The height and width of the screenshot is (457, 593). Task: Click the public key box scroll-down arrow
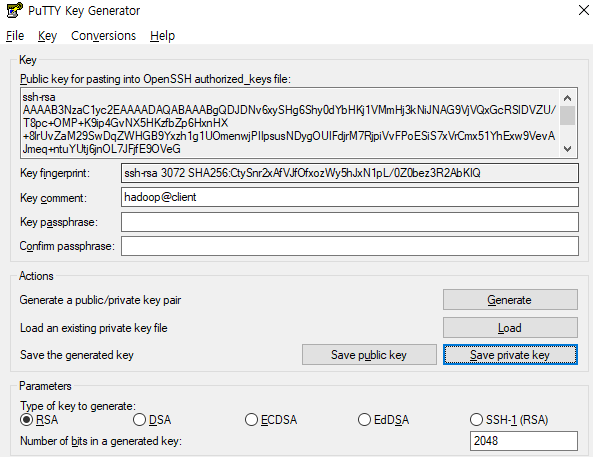[567, 149]
